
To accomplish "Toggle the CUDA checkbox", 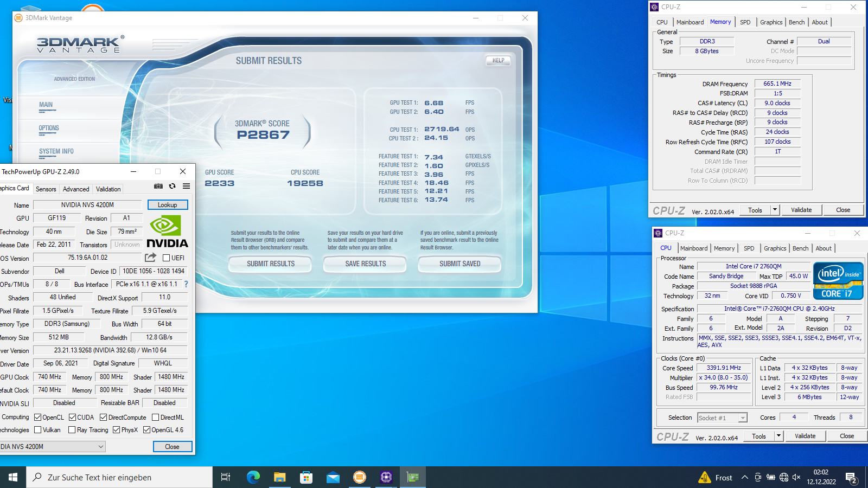I will pos(72,417).
